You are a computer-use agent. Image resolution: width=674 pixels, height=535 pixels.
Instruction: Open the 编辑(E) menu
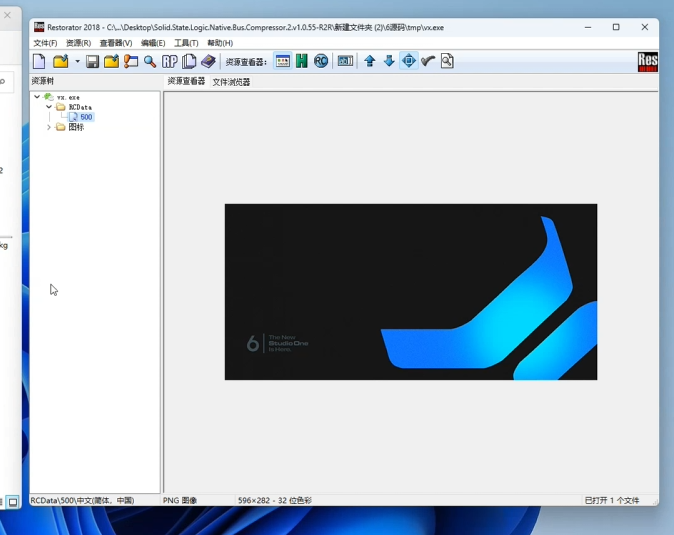click(153, 43)
